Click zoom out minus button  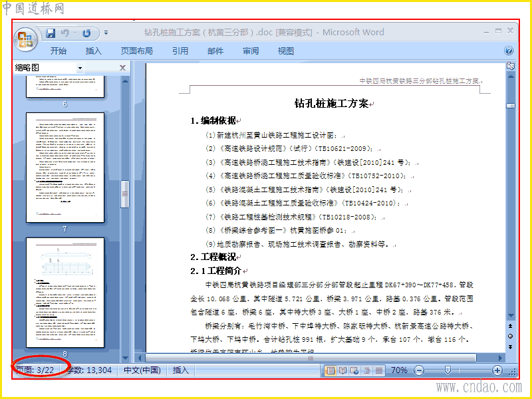pyautogui.click(x=420, y=370)
